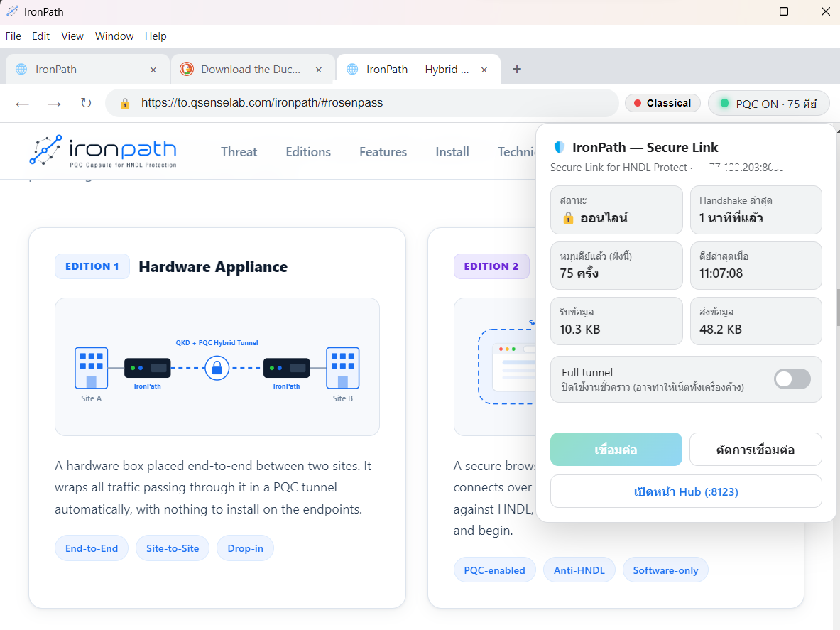The width and height of the screenshot is (840, 630).
Task: Open the Edit menu
Action: pos(40,36)
